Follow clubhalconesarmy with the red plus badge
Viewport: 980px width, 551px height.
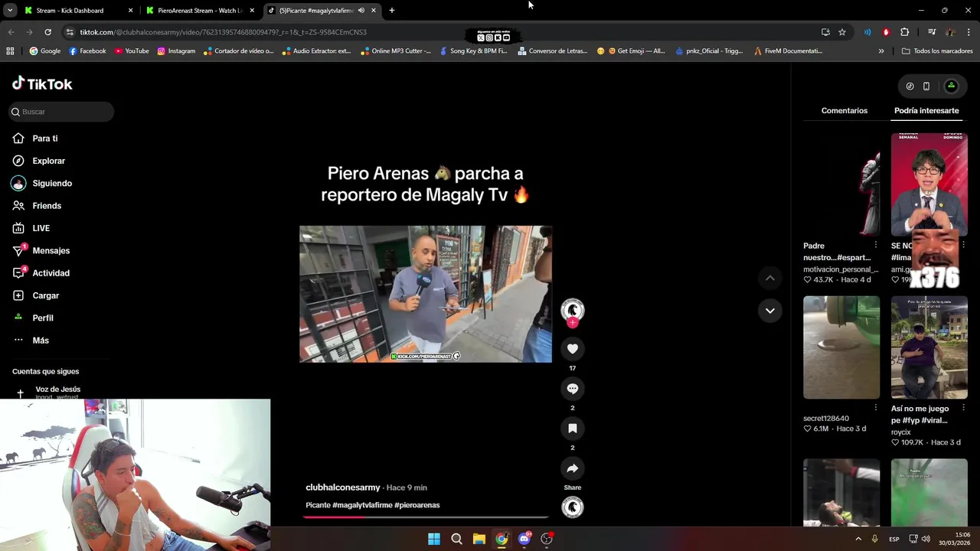click(x=572, y=323)
